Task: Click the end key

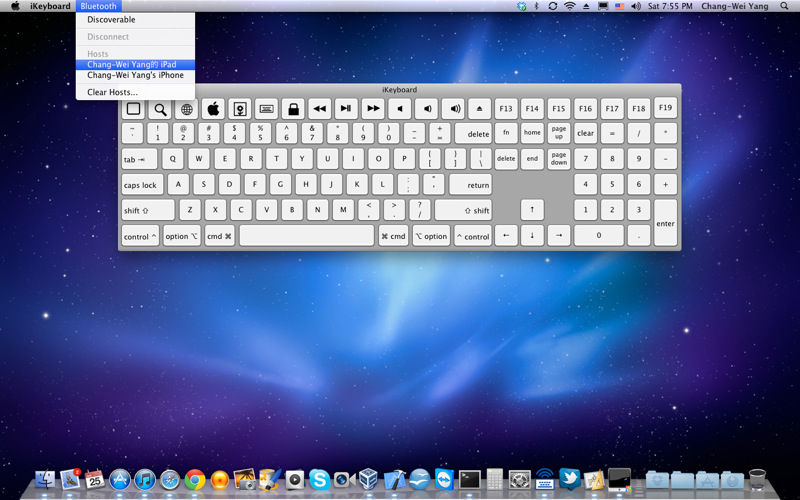Action: pyautogui.click(x=532, y=159)
